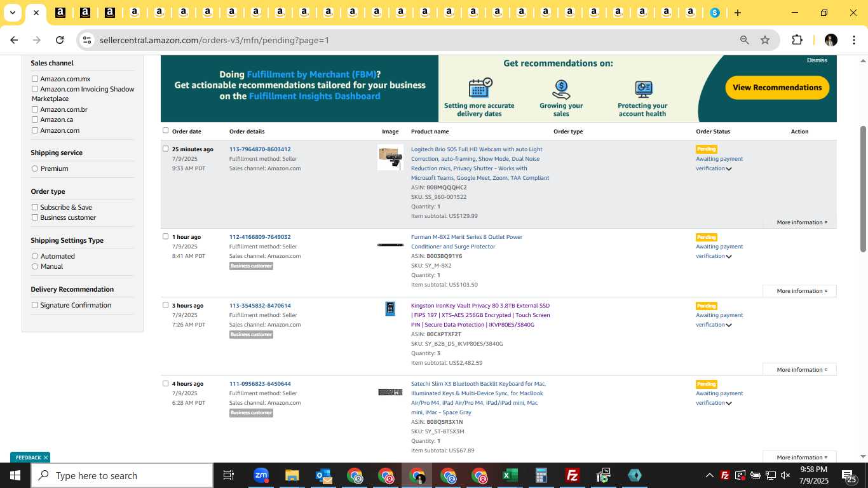Image resolution: width=868 pixels, height=488 pixels.
Task: Open the Windows notification center
Action: (849, 475)
